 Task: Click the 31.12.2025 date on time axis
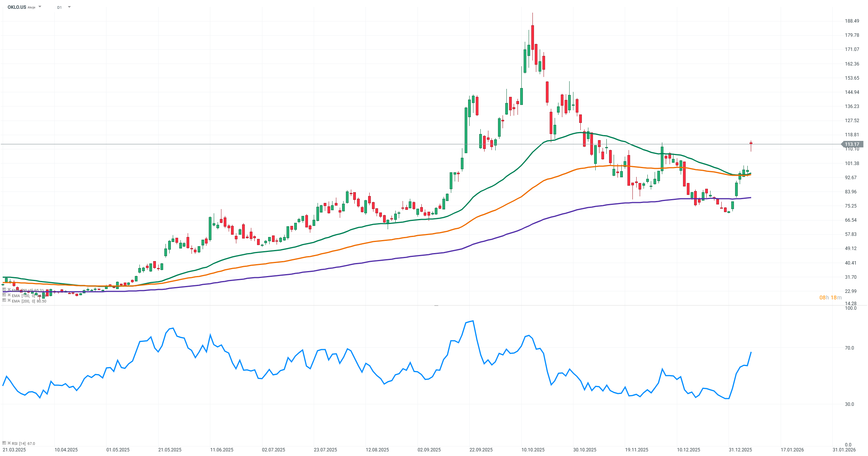(740, 450)
